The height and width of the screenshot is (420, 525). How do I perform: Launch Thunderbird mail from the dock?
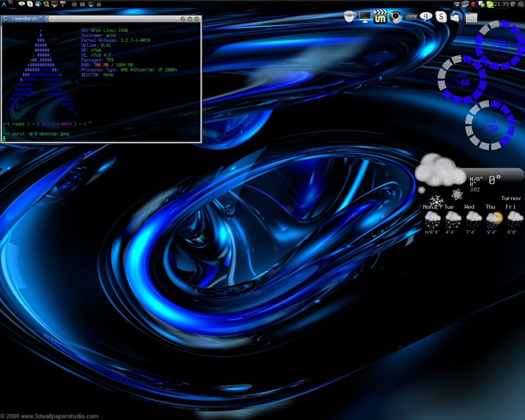click(456, 16)
